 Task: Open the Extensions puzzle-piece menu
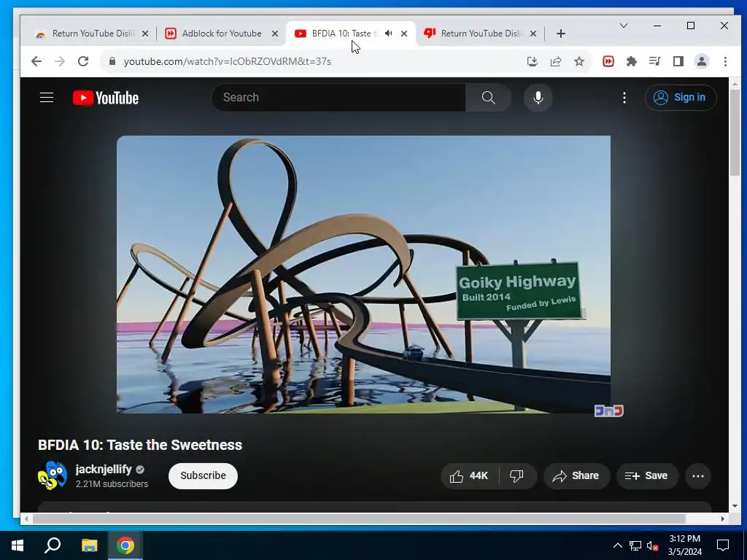[x=631, y=61]
